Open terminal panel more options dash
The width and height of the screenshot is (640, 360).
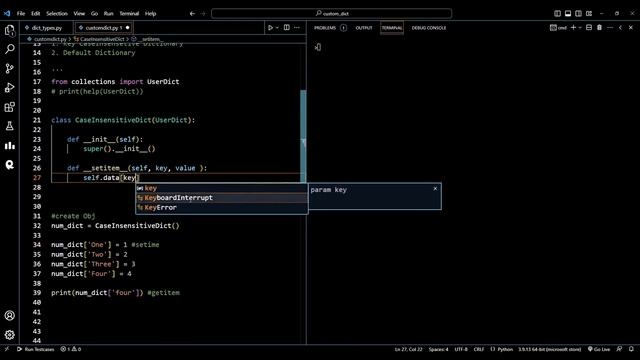coord(610,28)
